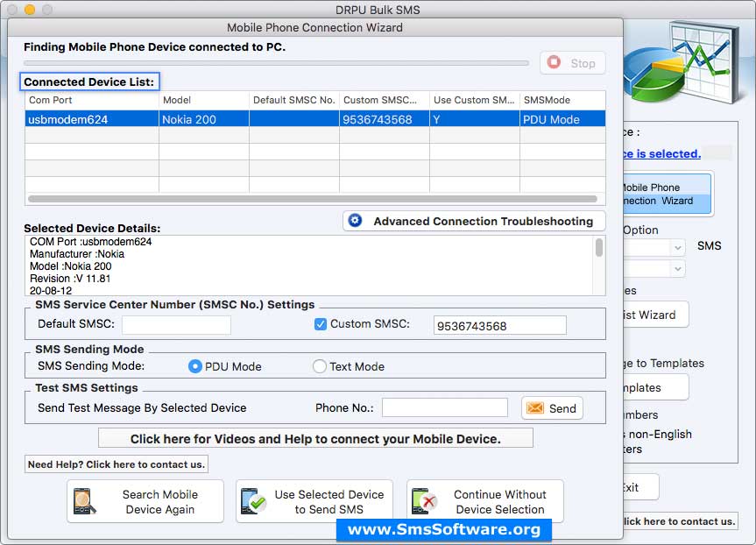
Task: Click Manufacturer :Nokia detail line
Action: point(77,254)
